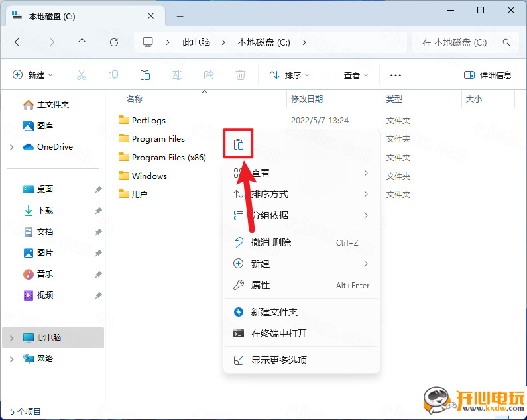This screenshot has height=420, width=527.
Task: Sort by the 大小 column header
Action: [x=473, y=99]
